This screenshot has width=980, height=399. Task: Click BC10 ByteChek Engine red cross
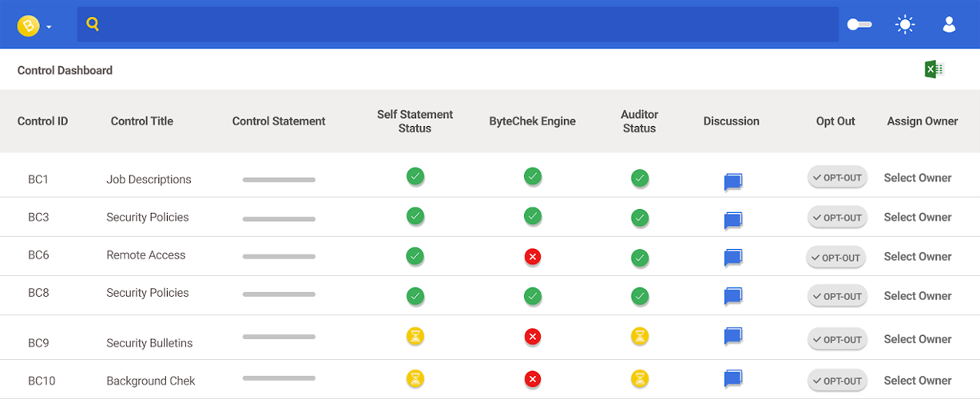533,378
